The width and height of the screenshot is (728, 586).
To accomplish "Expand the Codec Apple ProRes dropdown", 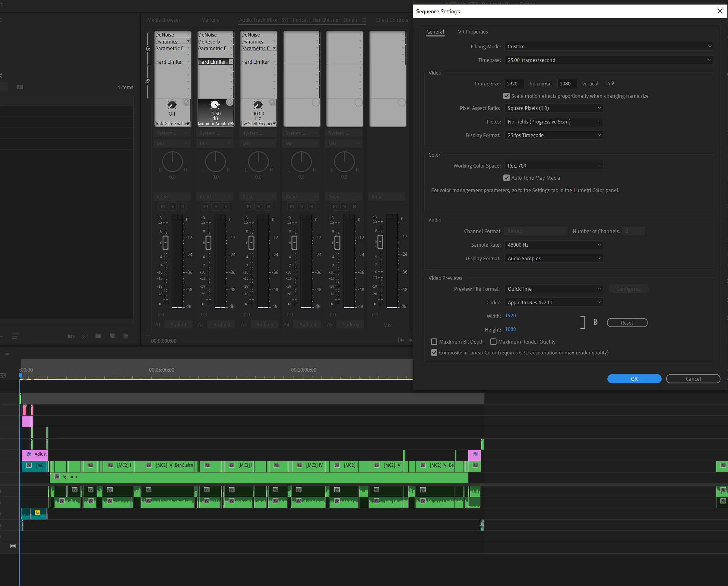I will pos(553,303).
